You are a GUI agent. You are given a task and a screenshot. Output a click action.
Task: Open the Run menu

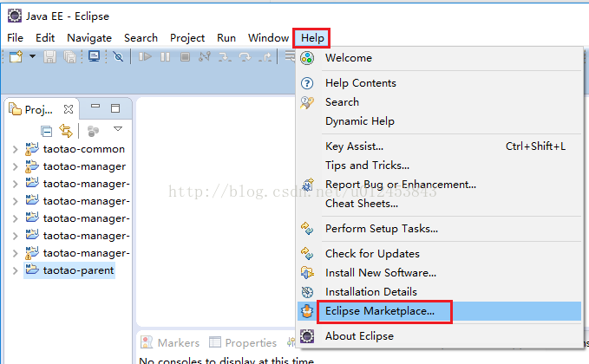[x=226, y=38]
